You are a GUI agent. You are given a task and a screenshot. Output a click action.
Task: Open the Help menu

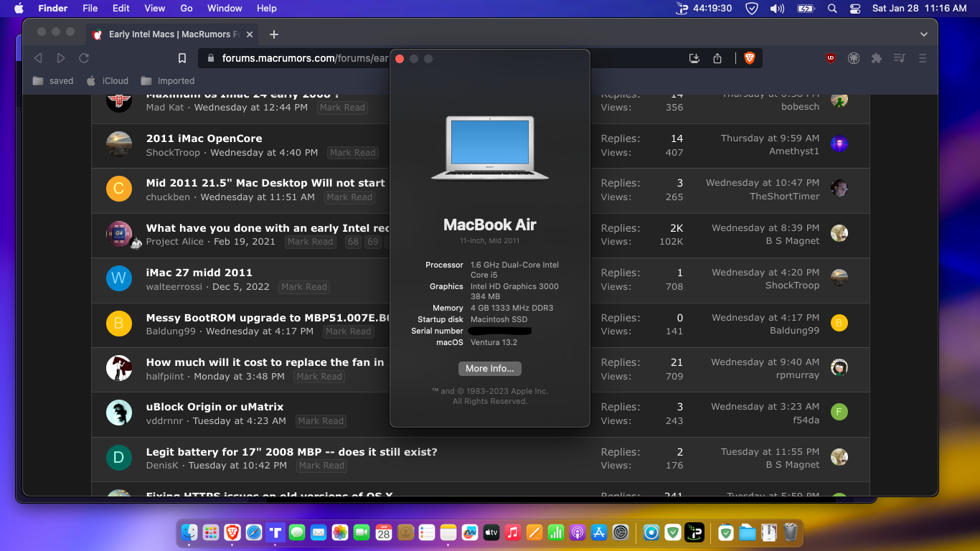(x=266, y=9)
